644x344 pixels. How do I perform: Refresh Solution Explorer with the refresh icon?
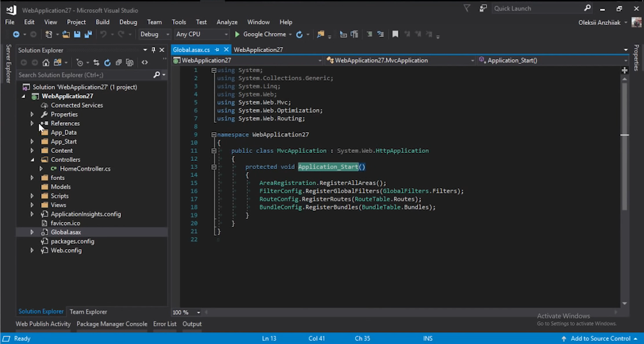[107, 63]
